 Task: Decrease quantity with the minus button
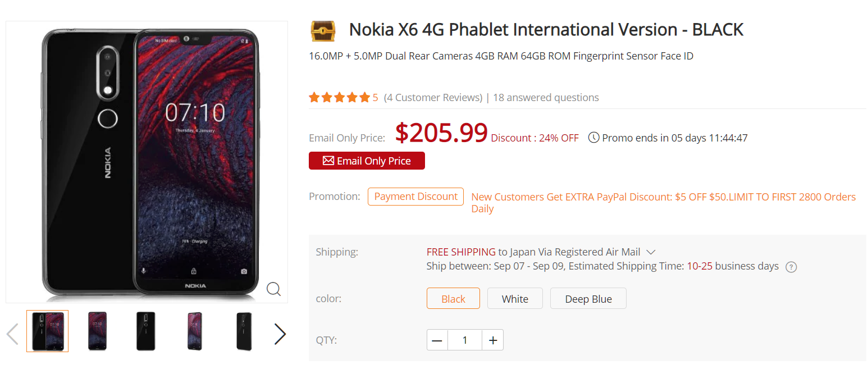click(x=437, y=340)
